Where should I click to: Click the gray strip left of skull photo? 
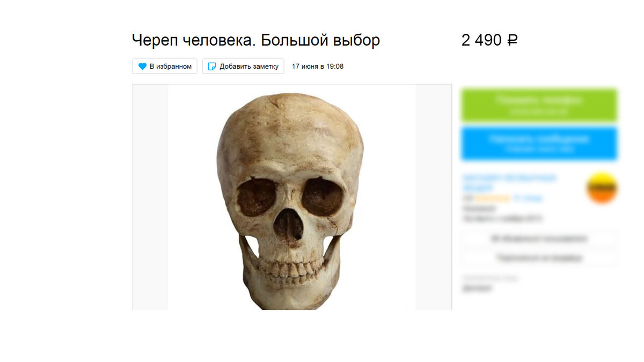coord(150,197)
